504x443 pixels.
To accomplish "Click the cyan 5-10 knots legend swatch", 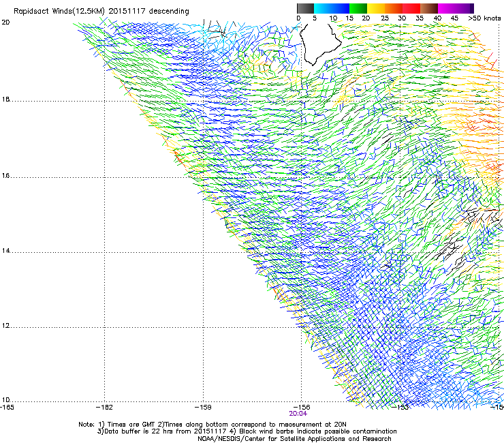I will 322,8.
